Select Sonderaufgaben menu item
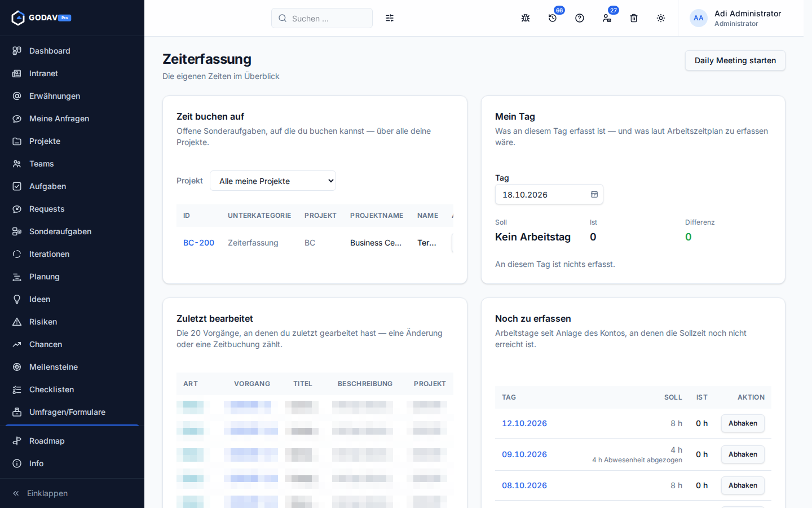 72,231
